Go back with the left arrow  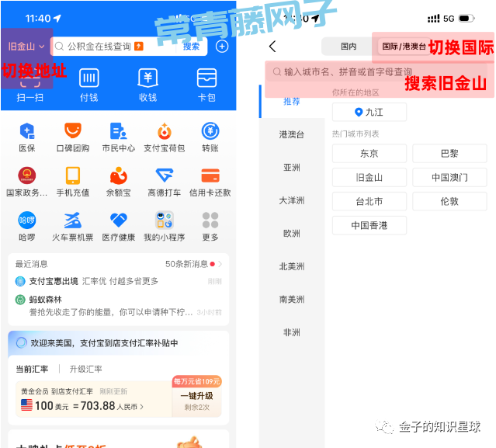(x=272, y=47)
